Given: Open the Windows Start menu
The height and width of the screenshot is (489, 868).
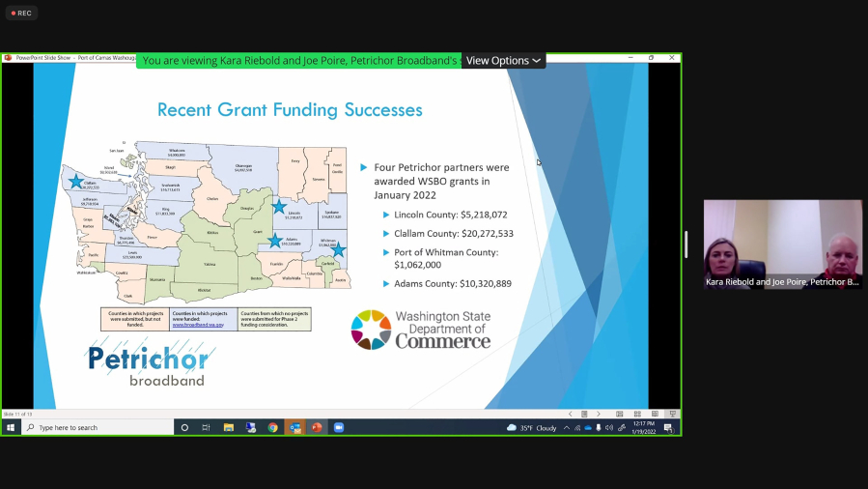Looking at the screenshot, I should tap(11, 427).
